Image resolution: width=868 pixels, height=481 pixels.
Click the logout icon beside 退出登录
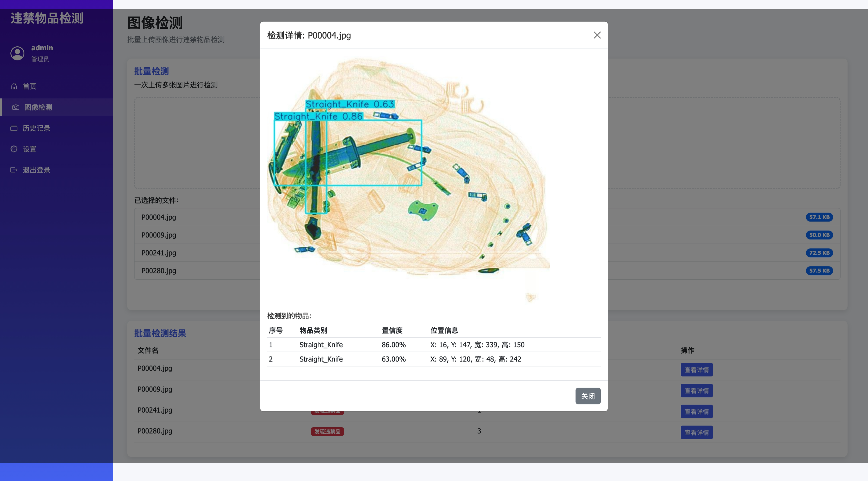pyautogui.click(x=14, y=170)
